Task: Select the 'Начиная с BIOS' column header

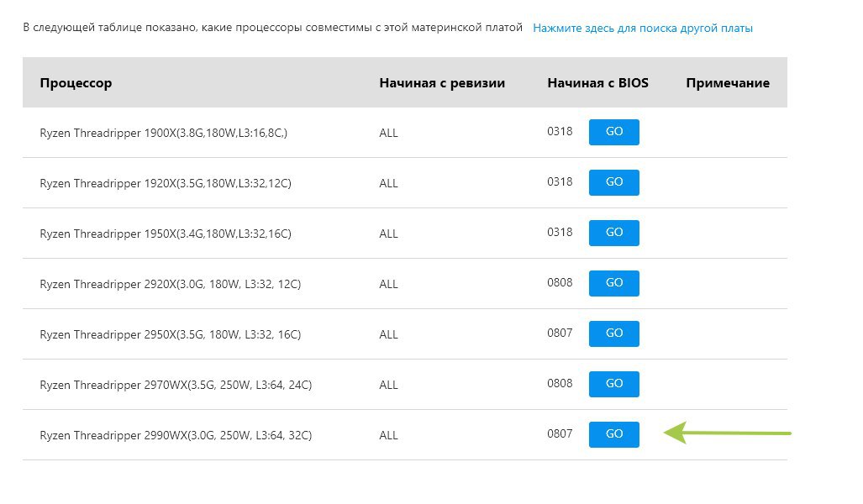Action: click(597, 83)
